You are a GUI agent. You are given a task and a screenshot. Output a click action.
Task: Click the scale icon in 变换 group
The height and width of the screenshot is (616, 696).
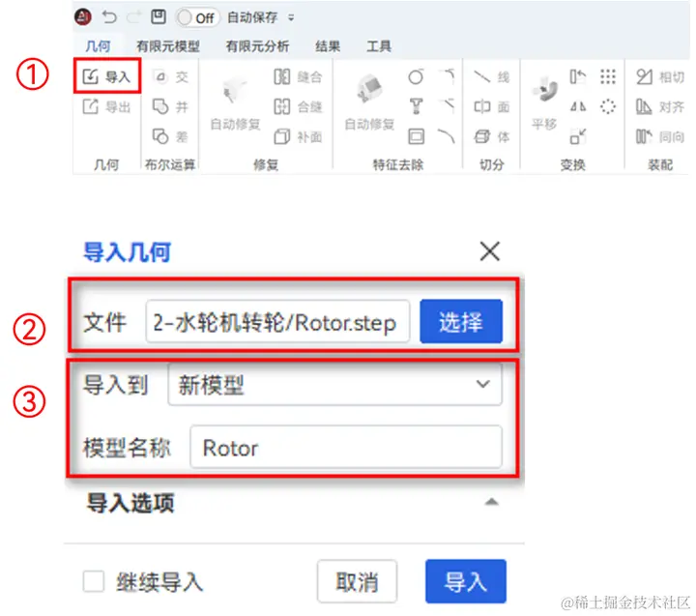(x=577, y=136)
